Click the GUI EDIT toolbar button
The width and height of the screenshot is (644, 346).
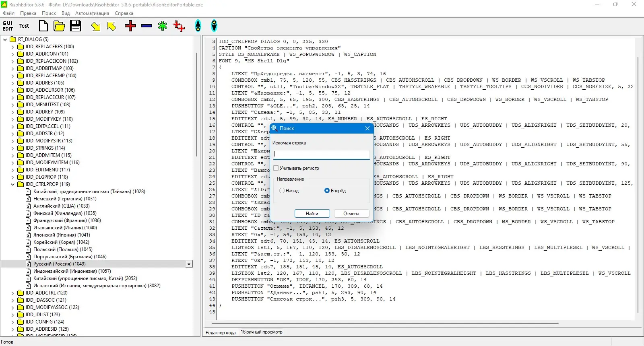click(8, 26)
